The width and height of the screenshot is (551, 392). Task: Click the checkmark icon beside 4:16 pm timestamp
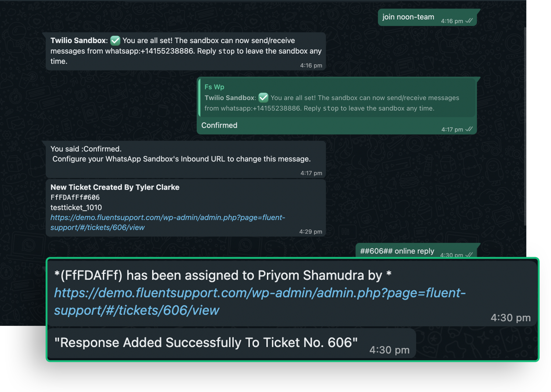(x=469, y=21)
